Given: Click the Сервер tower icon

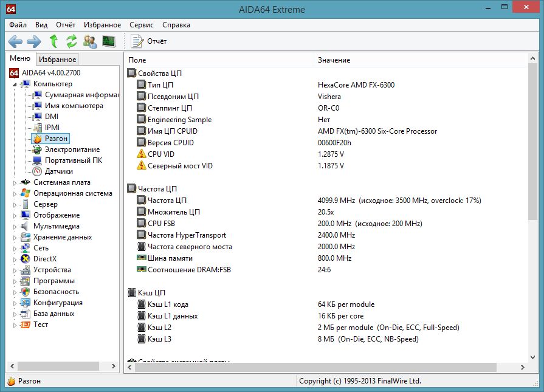Looking at the screenshot, I should pos(26,204).
